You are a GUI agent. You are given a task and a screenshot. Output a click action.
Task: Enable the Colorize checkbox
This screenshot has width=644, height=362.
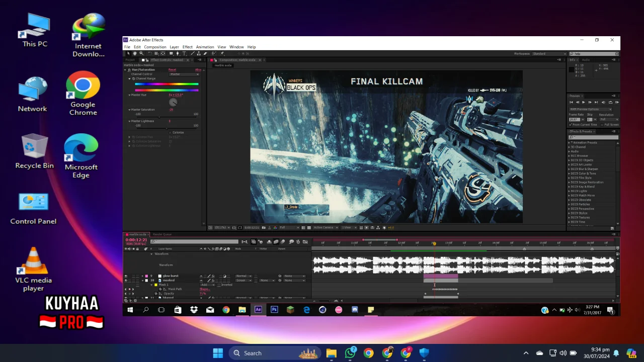point(170,133)
